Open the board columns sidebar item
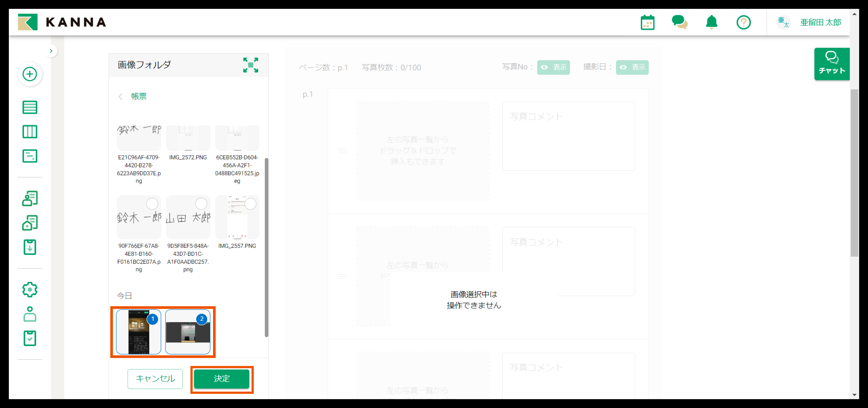Viewport: 868px width, 408px height. (x=30, y=132)
